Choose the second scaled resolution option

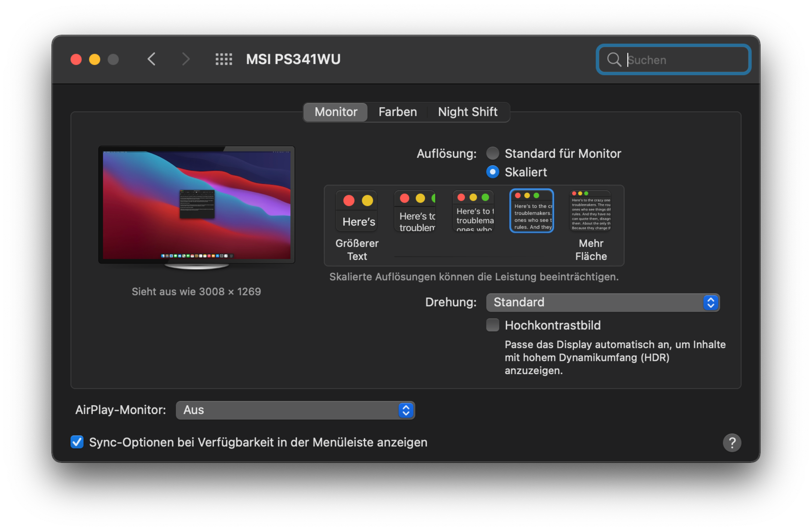click(415, 211)
